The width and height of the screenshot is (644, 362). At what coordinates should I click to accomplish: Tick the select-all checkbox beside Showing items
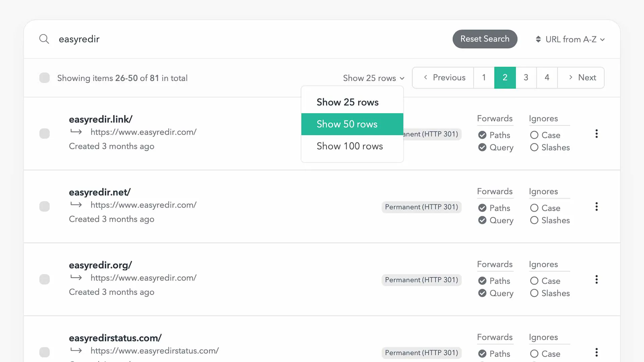pyautogui.click(x=44, y=78)
